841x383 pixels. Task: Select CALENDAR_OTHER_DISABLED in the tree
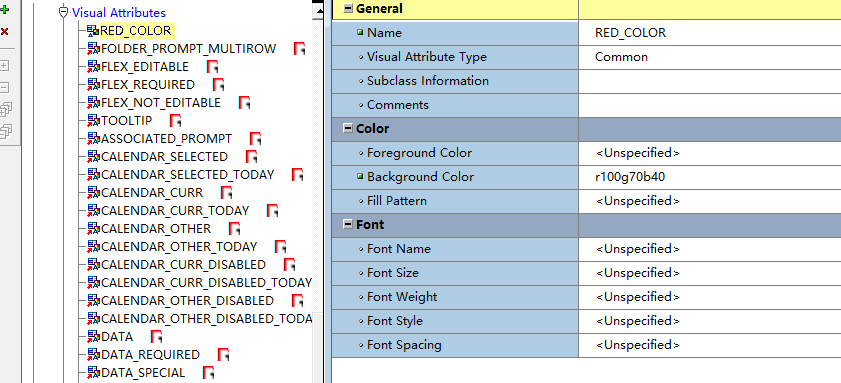click(187, 300)
